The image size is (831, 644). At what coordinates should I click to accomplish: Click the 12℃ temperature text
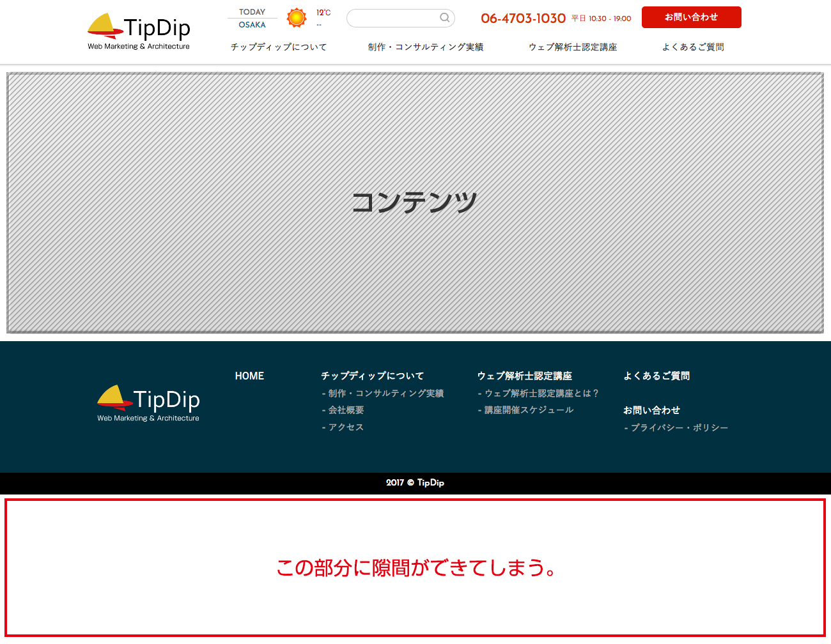[x=323, y=13]
